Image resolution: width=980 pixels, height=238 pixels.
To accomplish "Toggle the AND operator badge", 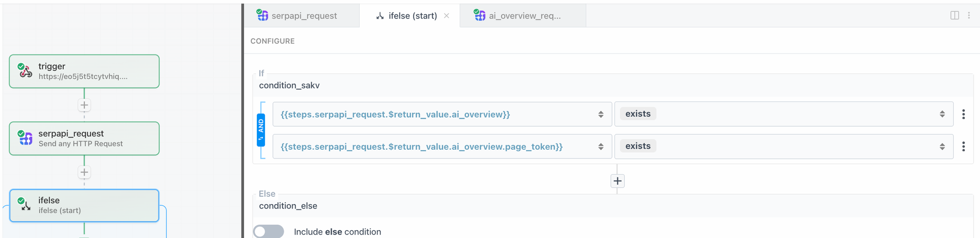I will pyautogui.click(x=261, y=130).
